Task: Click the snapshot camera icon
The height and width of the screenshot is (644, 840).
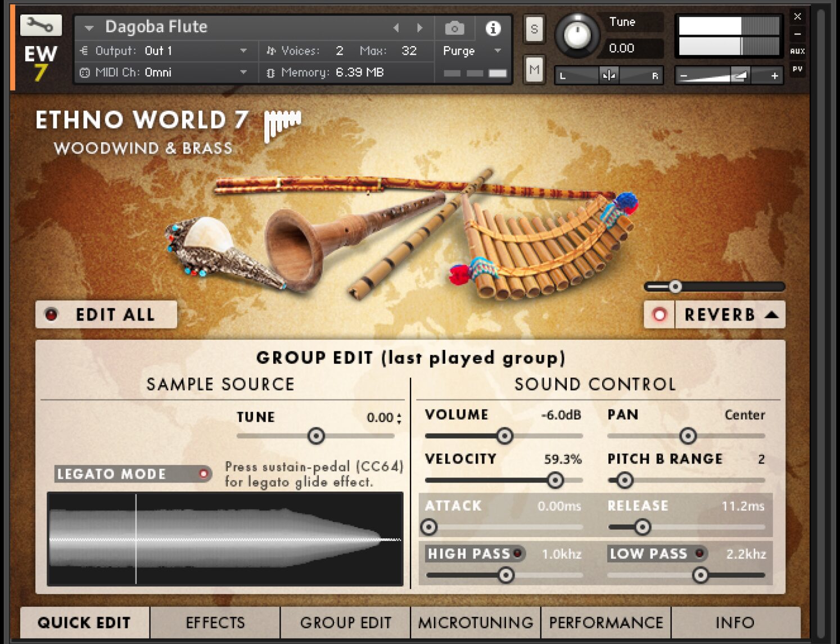Action: (x=454, y=28)
